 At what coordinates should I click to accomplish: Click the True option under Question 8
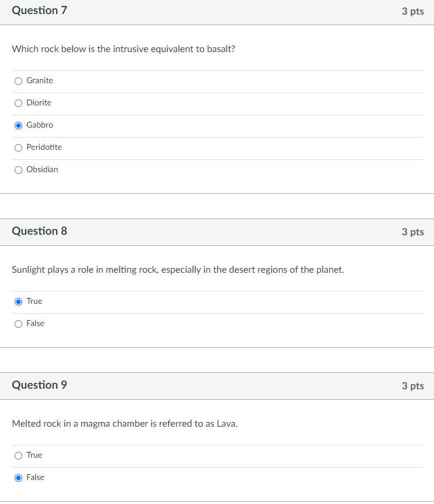tap(18, 301)
